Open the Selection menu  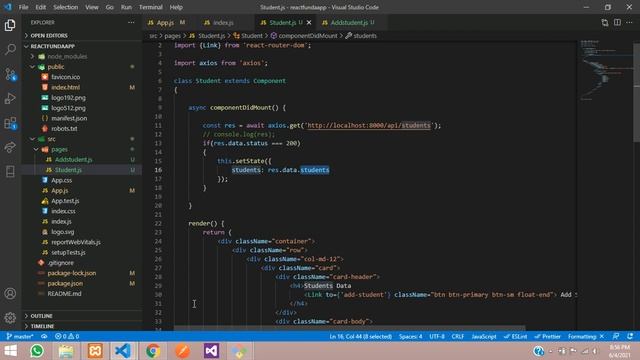[65, 7]
